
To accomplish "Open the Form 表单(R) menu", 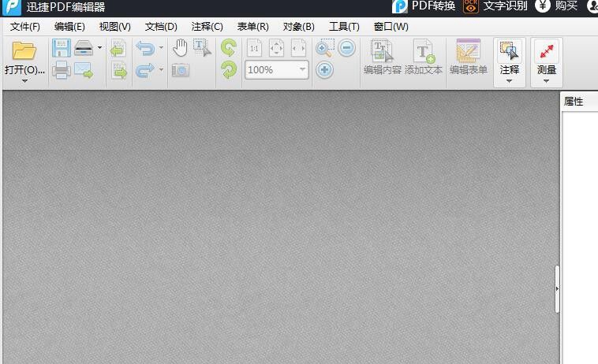I will tap(253, 27).
